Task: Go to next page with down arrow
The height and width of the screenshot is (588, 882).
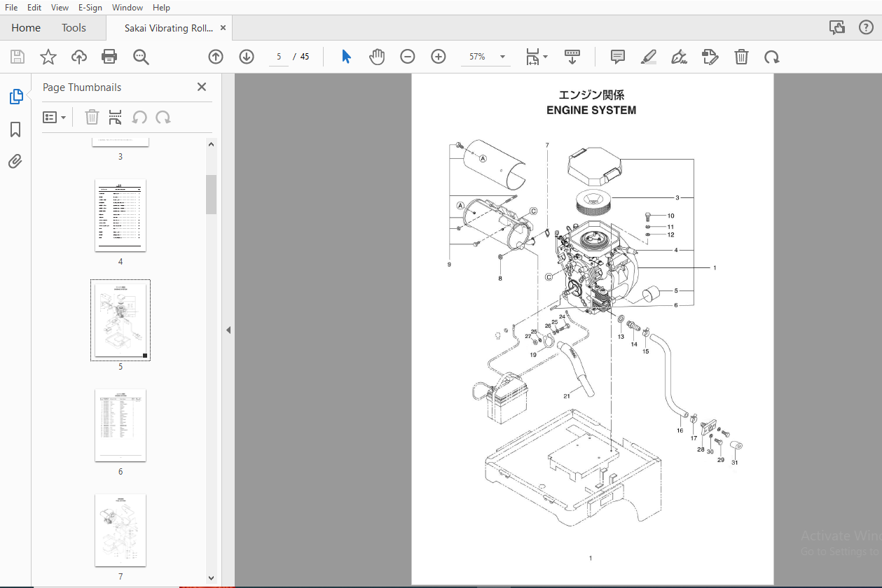Action: tap(247, 57)
